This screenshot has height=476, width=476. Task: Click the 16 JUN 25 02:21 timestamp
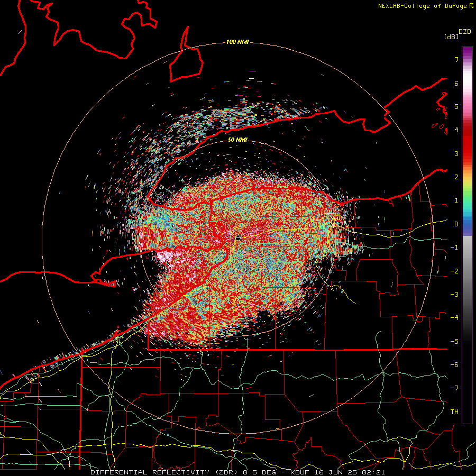[349, 472]
